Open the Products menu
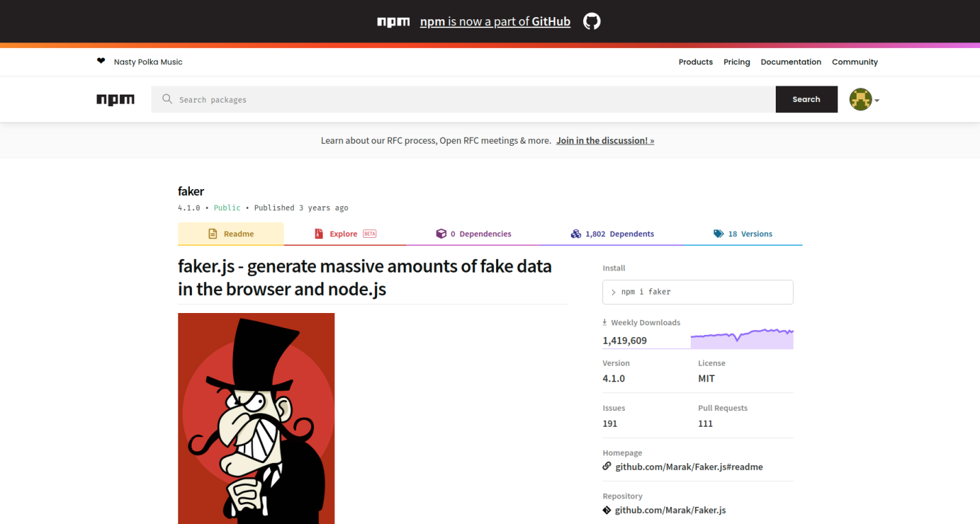This screenshot has height=524, width=980. pos(696,62)
